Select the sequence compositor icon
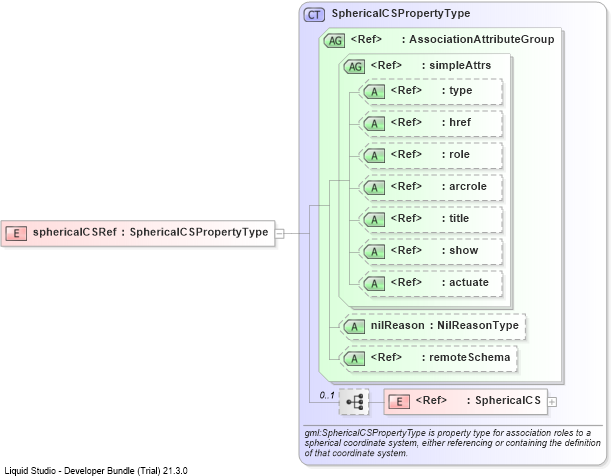 (x=354, y=402)
